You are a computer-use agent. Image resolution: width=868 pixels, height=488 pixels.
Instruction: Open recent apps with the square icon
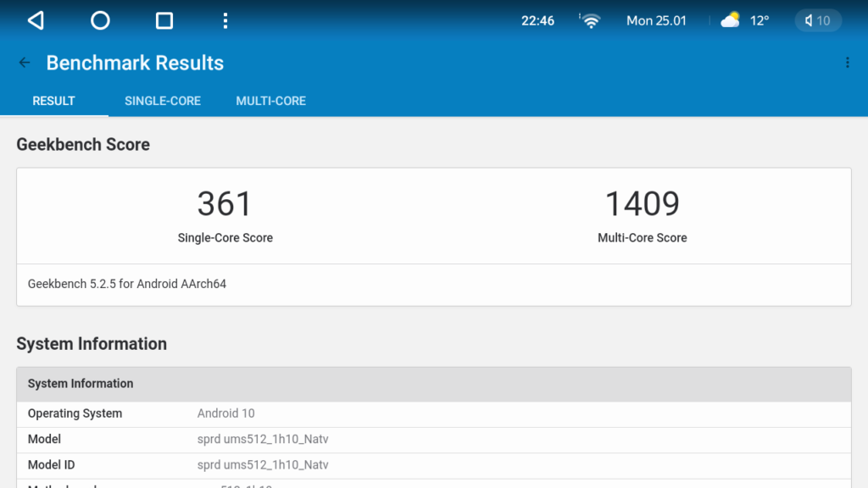pos(164,21)
